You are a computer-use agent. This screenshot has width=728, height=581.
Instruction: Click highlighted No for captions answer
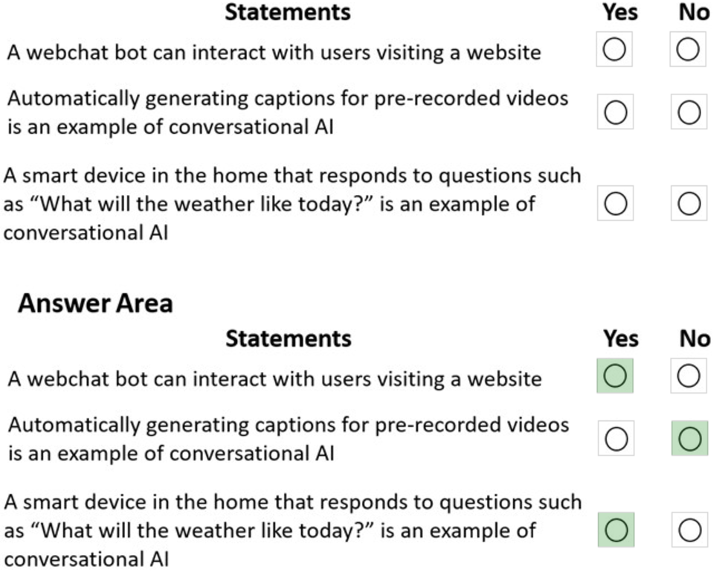click(688, 439)
